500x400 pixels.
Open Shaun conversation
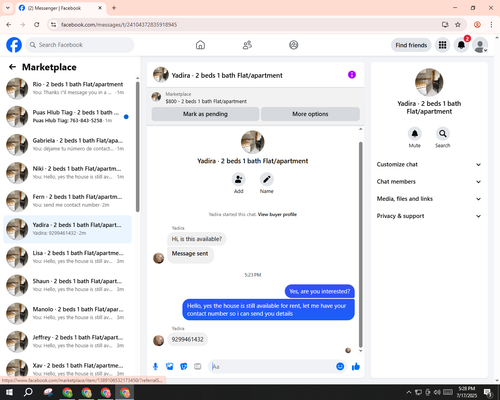(68, 285)
